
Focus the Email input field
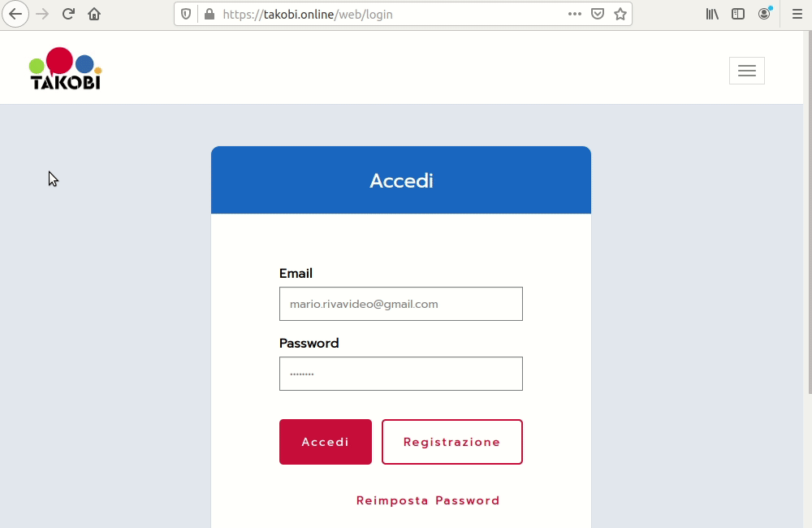tap(401, 304)
